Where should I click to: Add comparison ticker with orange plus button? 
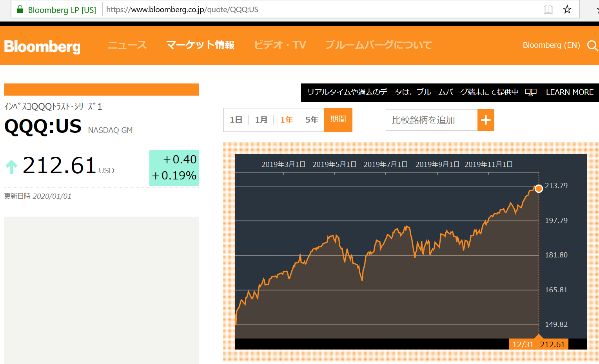point(486,120)
